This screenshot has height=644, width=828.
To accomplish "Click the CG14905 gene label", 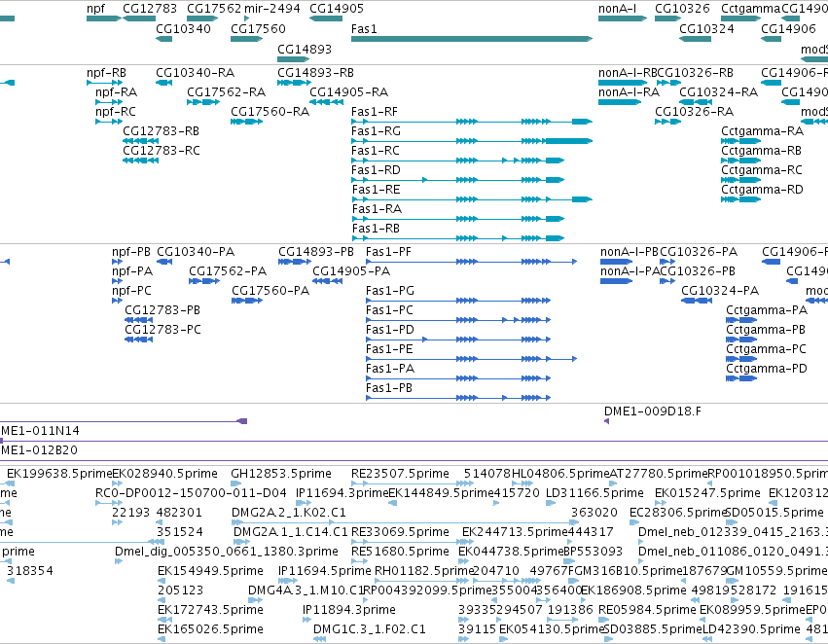I will click(x=337, y=9).
